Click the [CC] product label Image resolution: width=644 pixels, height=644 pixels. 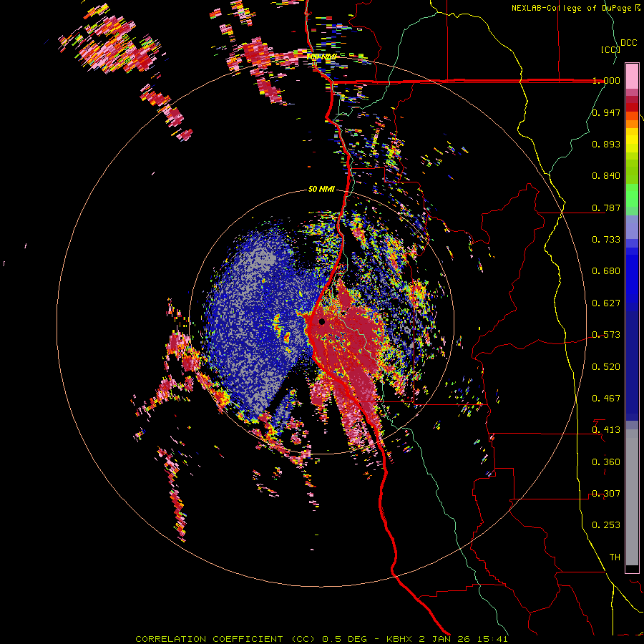610,49
